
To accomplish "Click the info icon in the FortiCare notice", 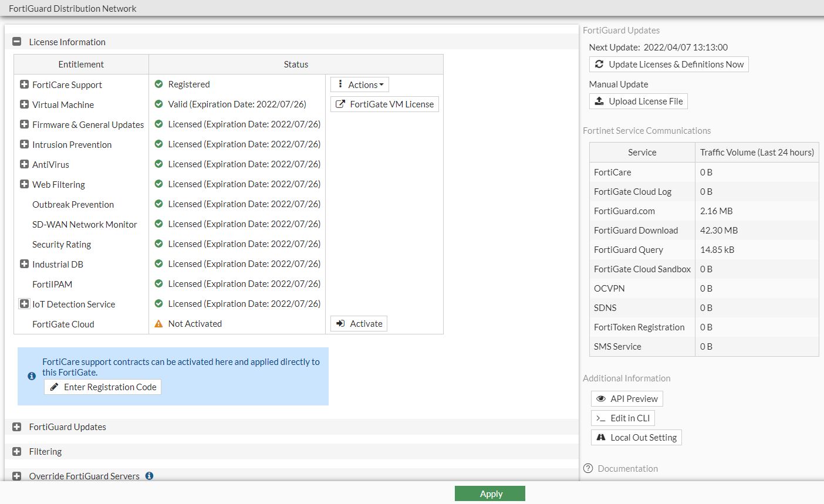I will pos(32,376).
